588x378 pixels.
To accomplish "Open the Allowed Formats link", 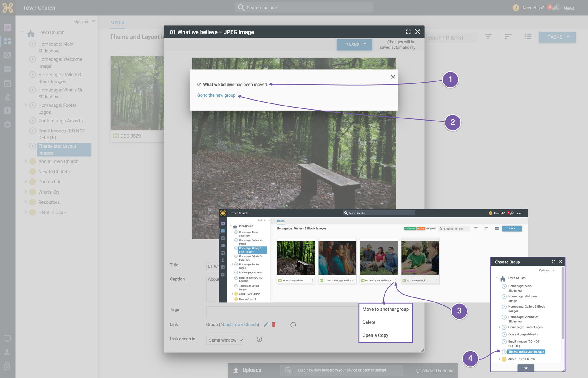I will (437, 371).
